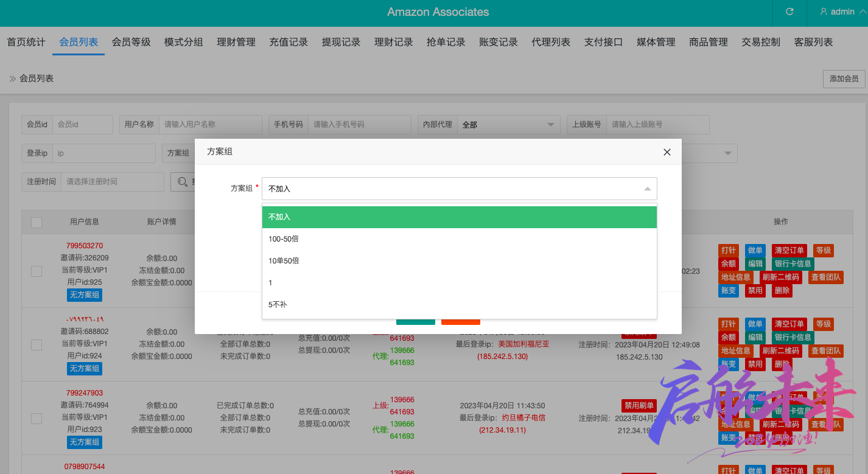868x474 pixels.
Task: Open 银行卡信息 for first row
Action: pos(793,264)
